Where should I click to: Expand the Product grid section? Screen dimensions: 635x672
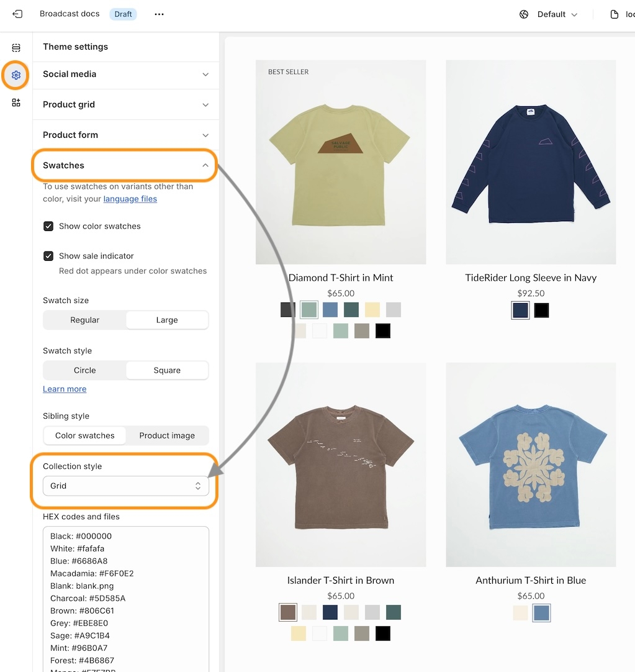pyautogui.click(x=125, y=104)
